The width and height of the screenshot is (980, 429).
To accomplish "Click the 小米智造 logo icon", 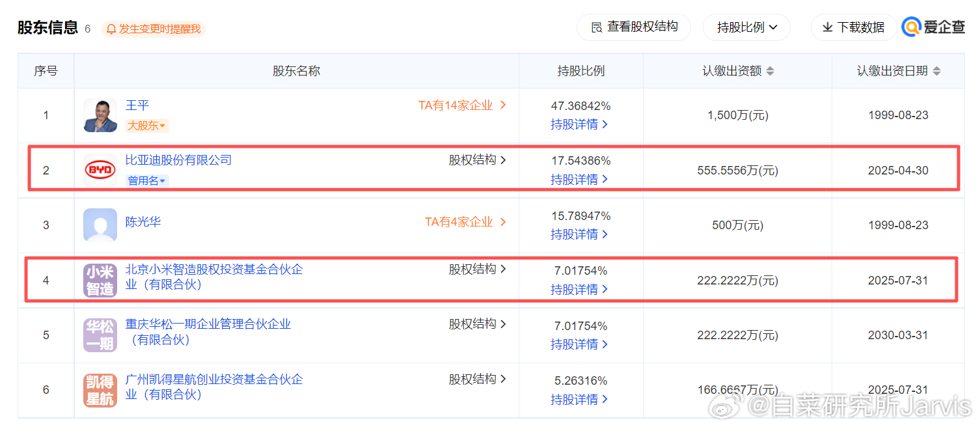I will coord(100,281).
